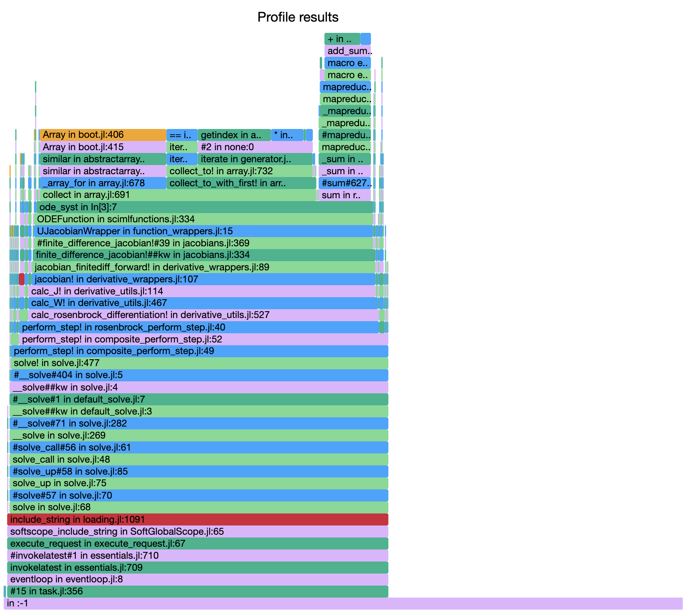Click '__solve##kw in solve.jl:4' frame
Image resolution: width=694 pixels, height=616 pixels.
(x=199, y=387)
